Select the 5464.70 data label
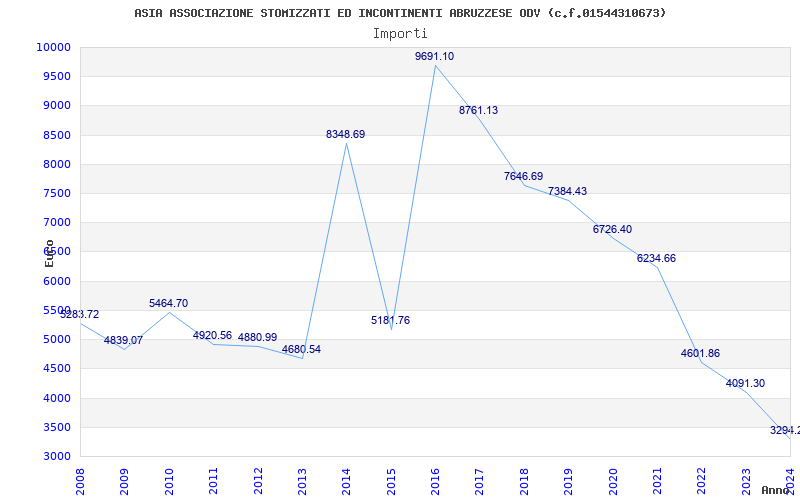 tap(168, 304)
